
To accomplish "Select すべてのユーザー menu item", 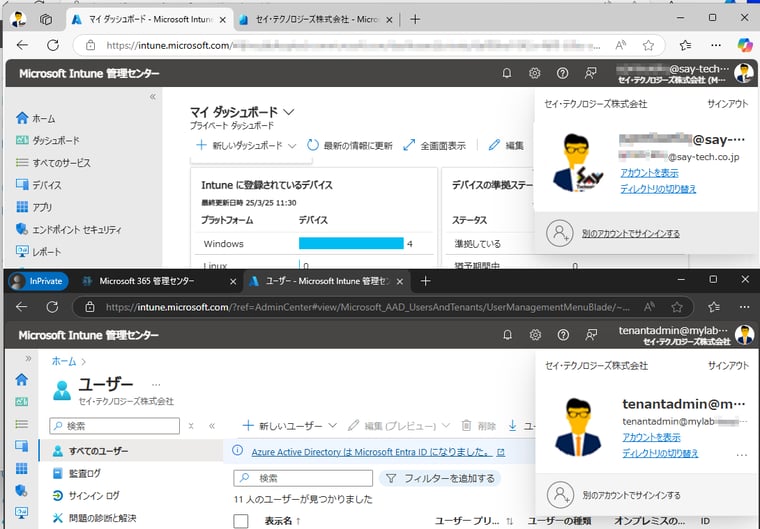I will point(131,451).
